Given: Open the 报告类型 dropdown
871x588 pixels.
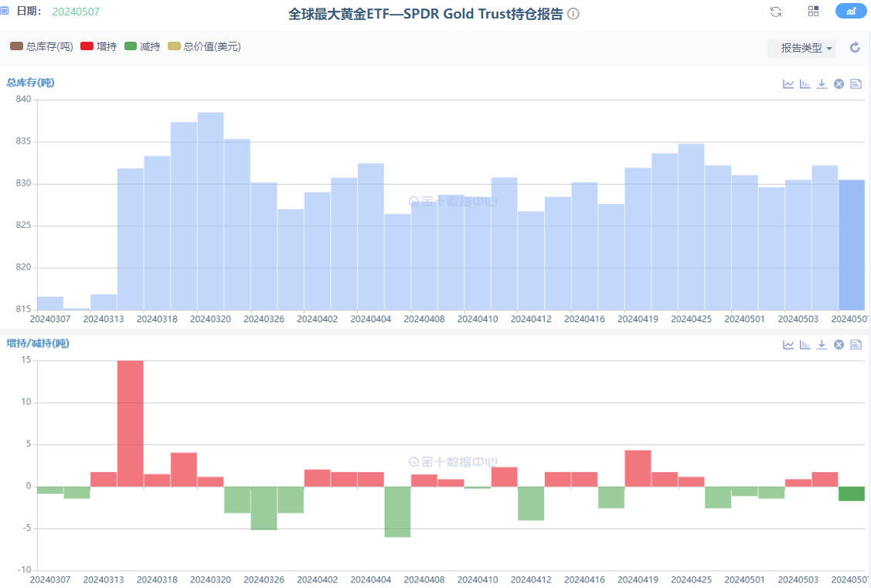Looking at the screenshot, I should point(802,49).
